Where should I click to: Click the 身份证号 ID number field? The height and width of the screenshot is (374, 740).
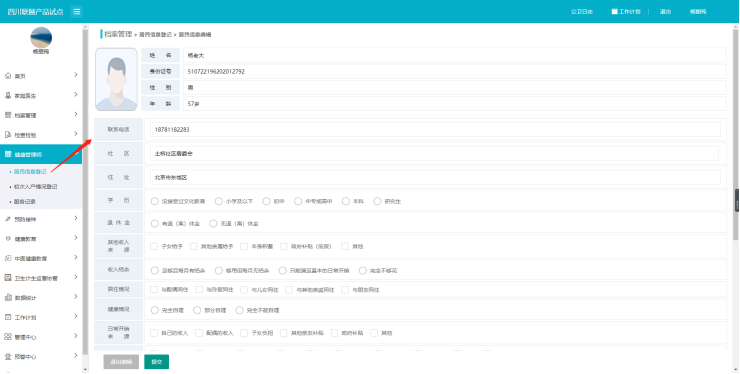[x=454, y=72]
